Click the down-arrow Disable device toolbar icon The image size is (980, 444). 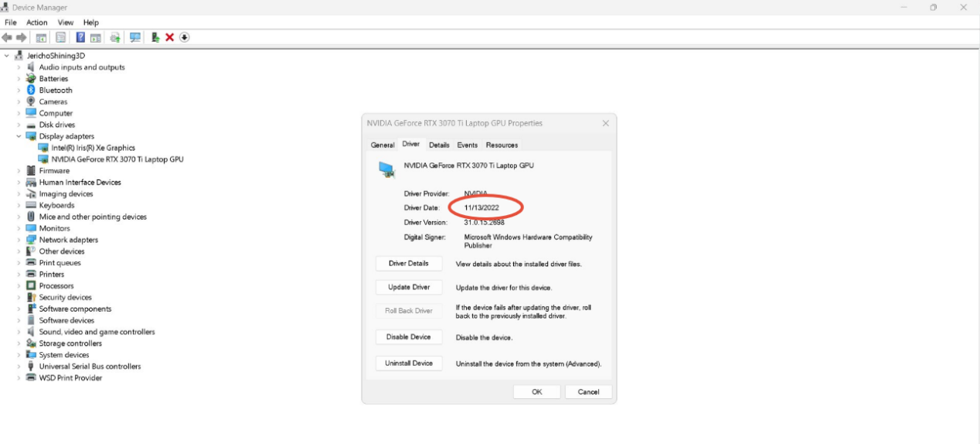click(x=185, y=37)
